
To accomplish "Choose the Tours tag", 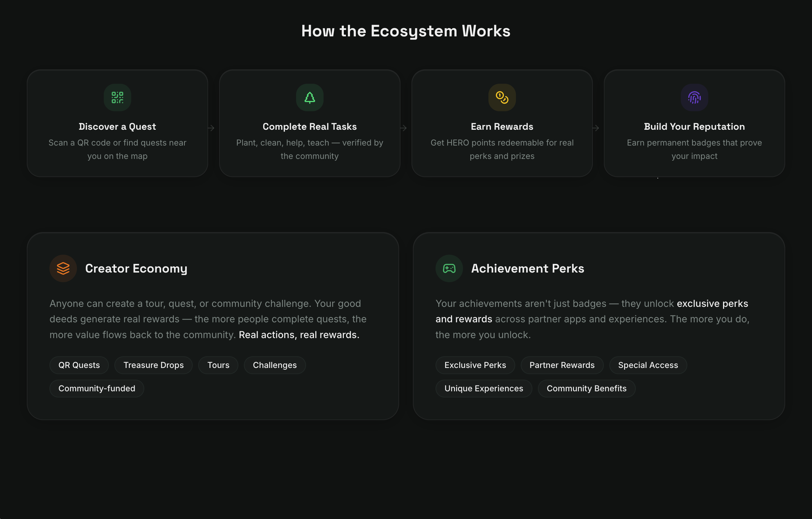I will point(218,365).
